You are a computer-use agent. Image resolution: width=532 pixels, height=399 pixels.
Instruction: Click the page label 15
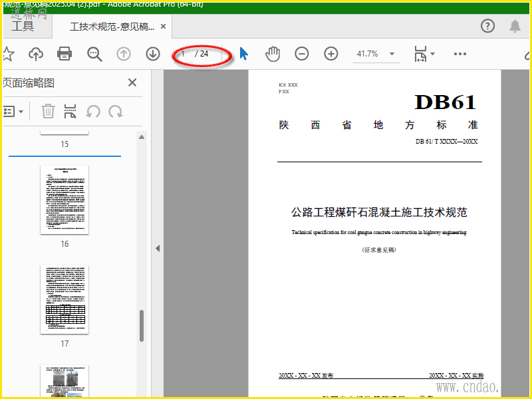pos(65,144)
